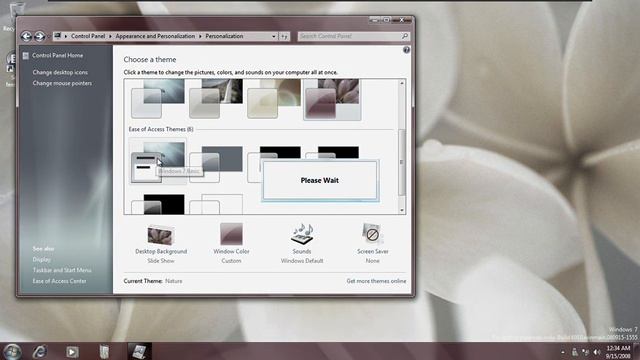
Task: Select the third cream-colored theme thumbnail
Action: (273, 99)
